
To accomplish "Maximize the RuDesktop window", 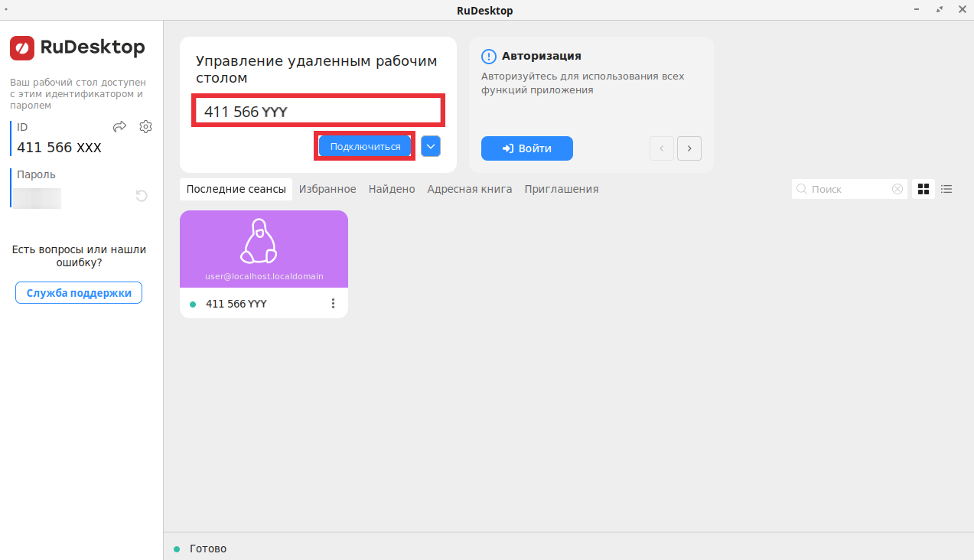I will [x=940, y=10].
